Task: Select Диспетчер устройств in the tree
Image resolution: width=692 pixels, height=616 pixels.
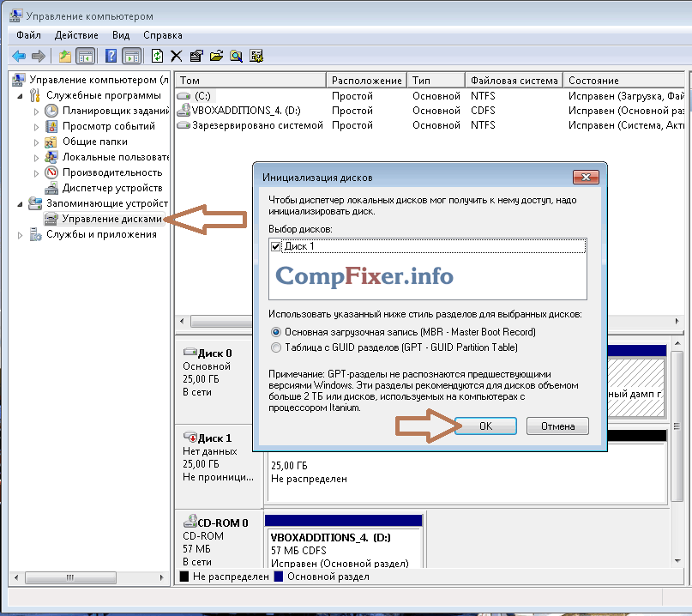Action: click(x=112, y=188)
